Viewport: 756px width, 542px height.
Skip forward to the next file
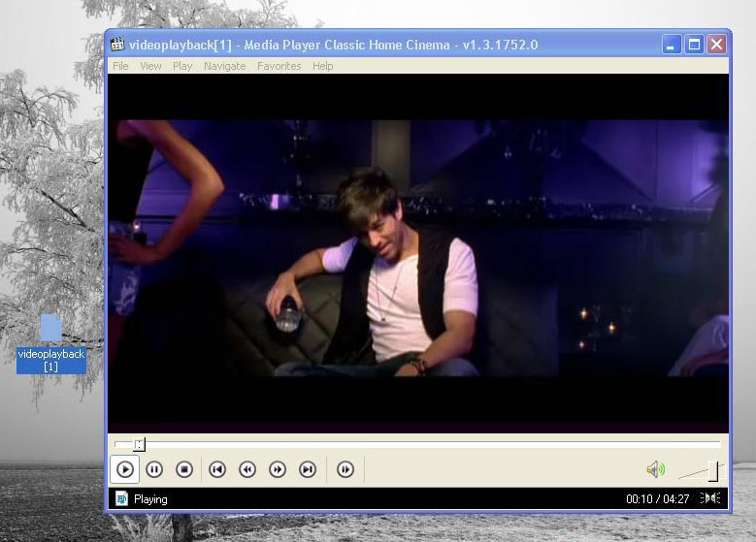[x=308, y=469]
